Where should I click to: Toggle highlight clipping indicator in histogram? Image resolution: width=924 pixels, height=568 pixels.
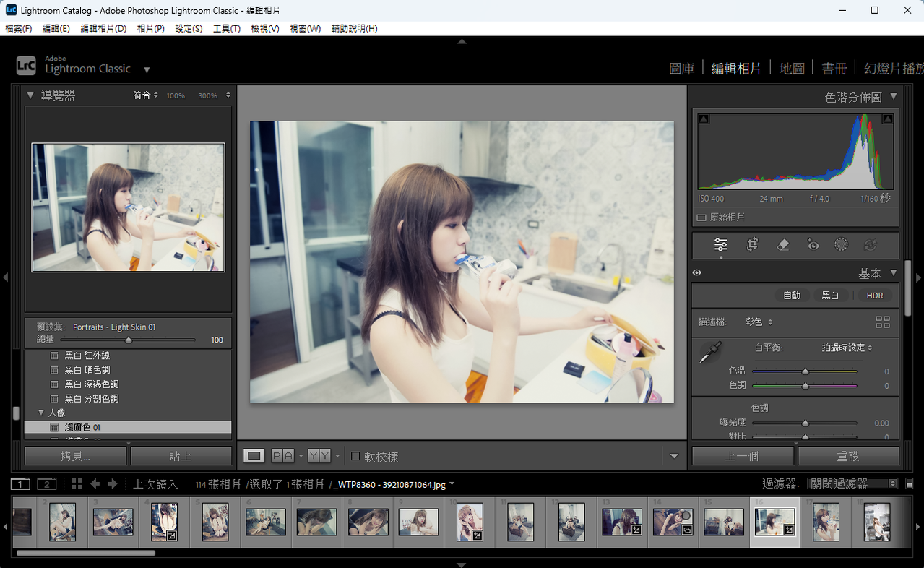click(888, 119)
